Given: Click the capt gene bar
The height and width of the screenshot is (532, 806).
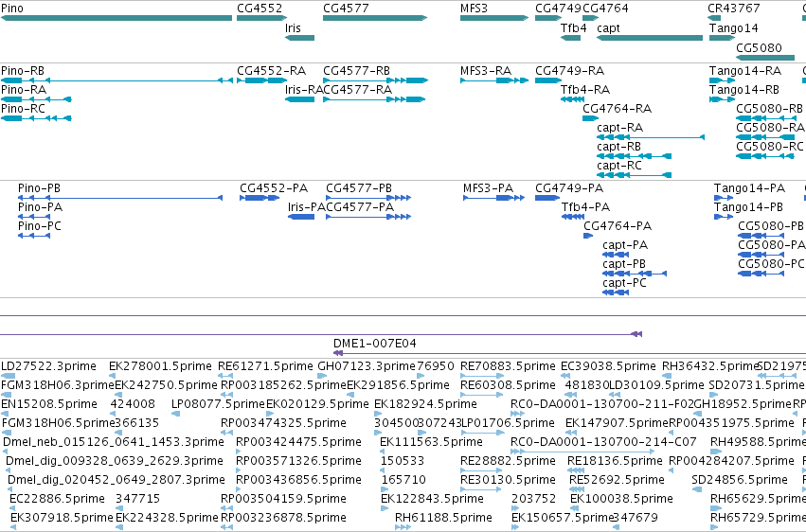Looking at the screenshot, I should click(650, 38).
